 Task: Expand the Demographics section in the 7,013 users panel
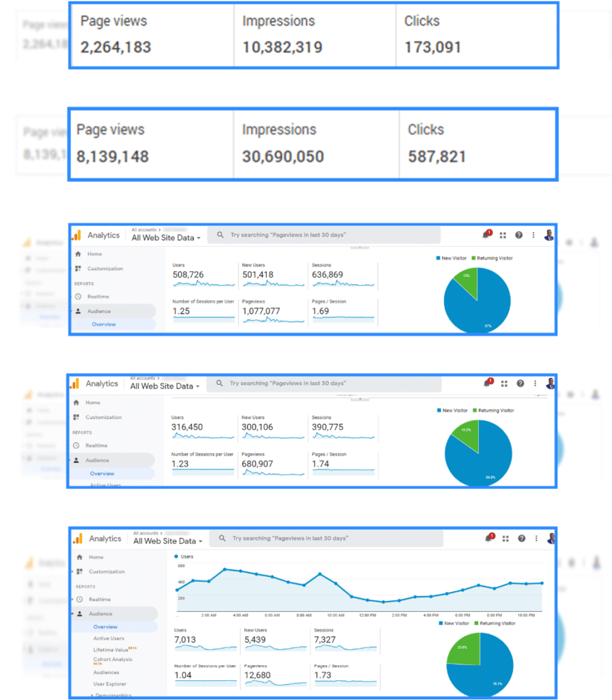coord(92,695)
